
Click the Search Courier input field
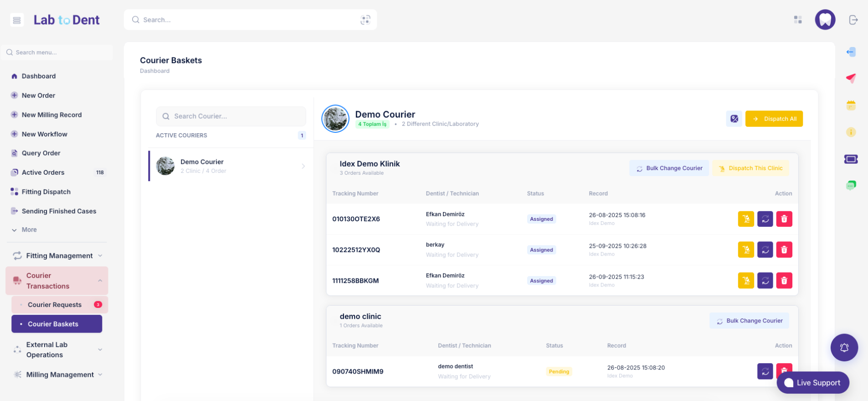tap(231, 116)
